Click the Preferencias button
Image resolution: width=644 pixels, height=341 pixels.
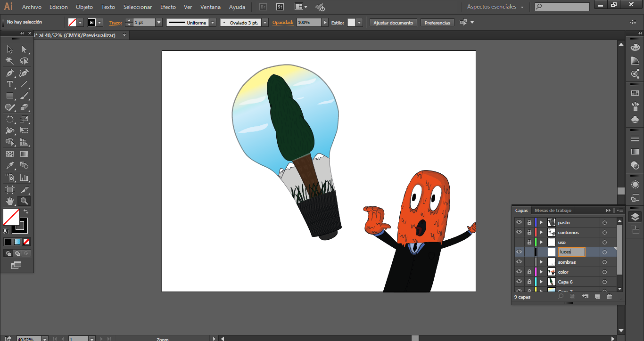pos(437,23)
